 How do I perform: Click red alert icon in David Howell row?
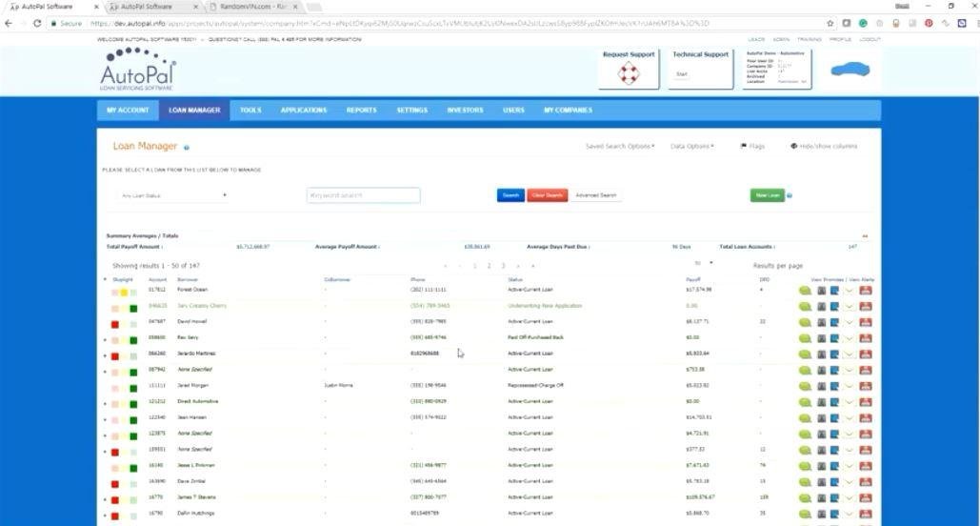click(x=866, y=322)
